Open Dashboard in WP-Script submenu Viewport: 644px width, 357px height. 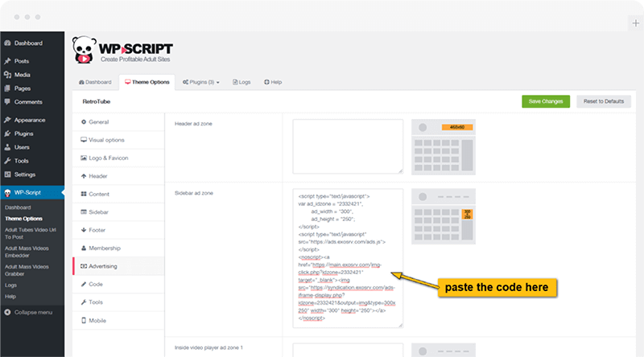click(x=18, y=207)
